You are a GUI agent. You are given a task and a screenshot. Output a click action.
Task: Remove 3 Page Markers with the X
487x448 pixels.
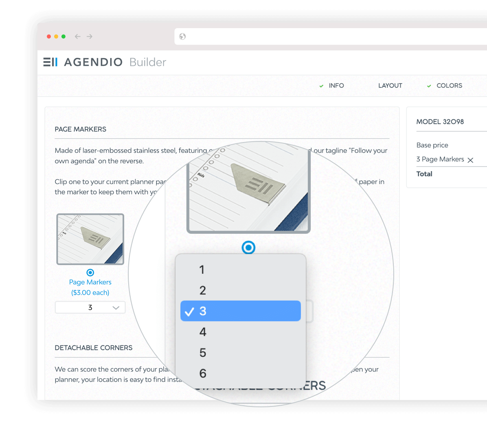click(470, 160)
